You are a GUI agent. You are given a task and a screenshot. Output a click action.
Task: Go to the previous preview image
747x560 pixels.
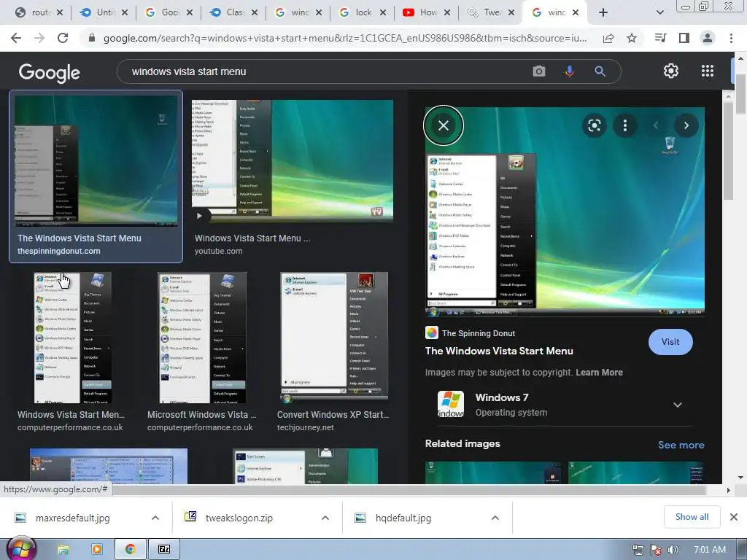(x=656, y=125)
